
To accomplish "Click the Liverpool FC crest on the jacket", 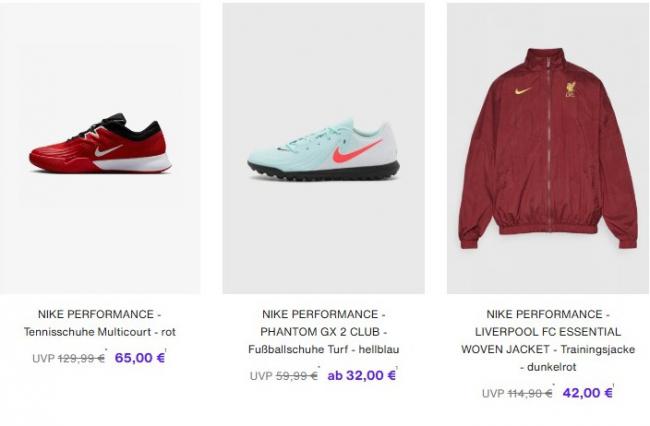I will pyautogui.click(x=571, y=90).
